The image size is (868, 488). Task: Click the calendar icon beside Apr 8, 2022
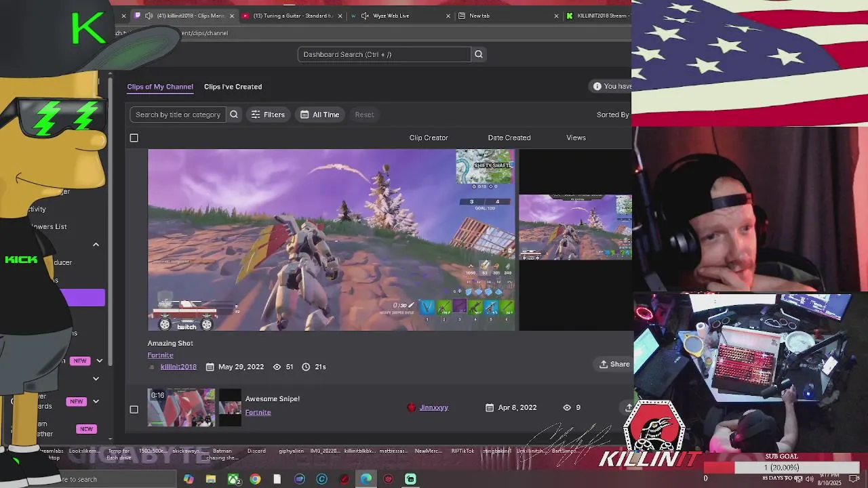[490, 407]
